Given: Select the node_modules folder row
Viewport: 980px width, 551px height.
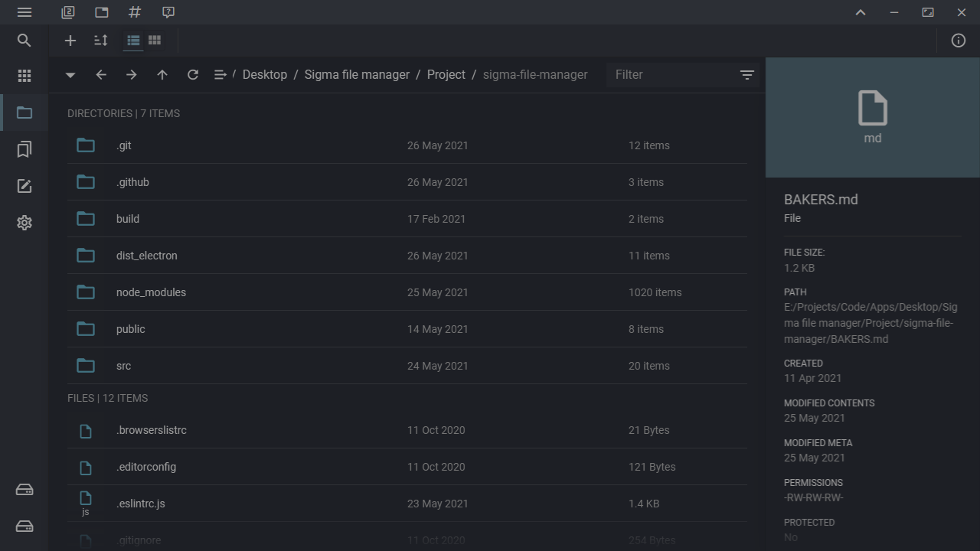Looking at the screenshot, I should coord(407,292).
